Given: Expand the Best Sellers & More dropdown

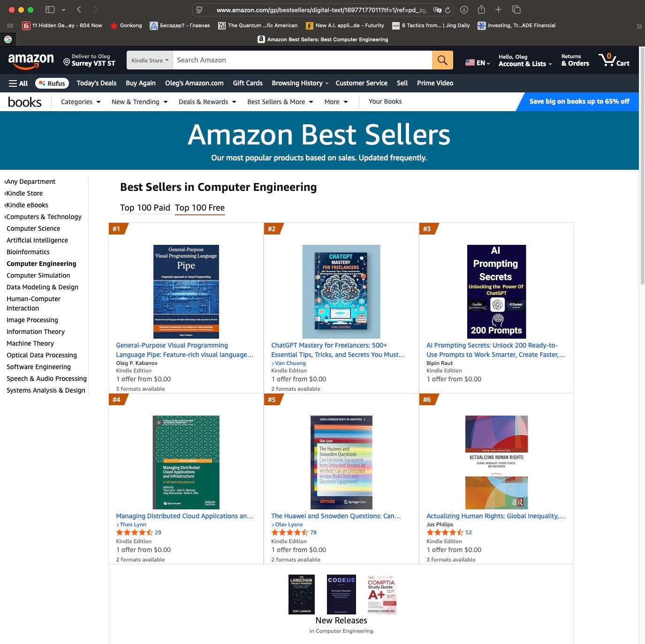Looking at the screenshot, I should point(280,102).
